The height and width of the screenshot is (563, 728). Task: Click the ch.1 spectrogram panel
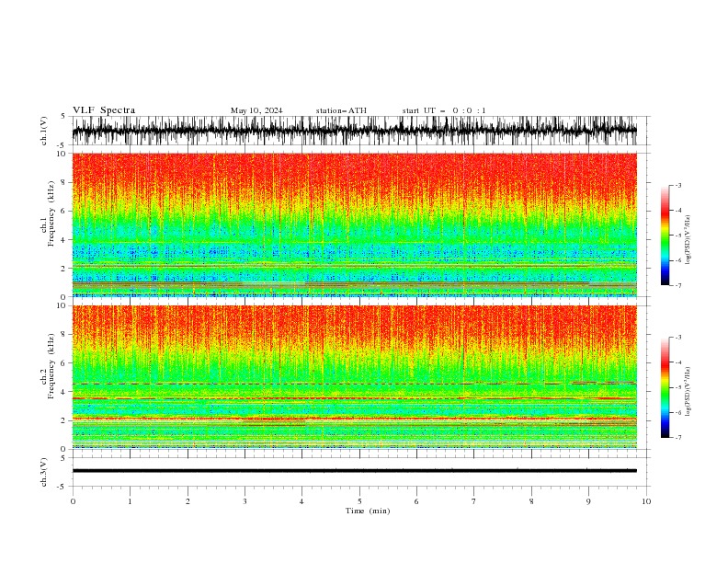354,224
